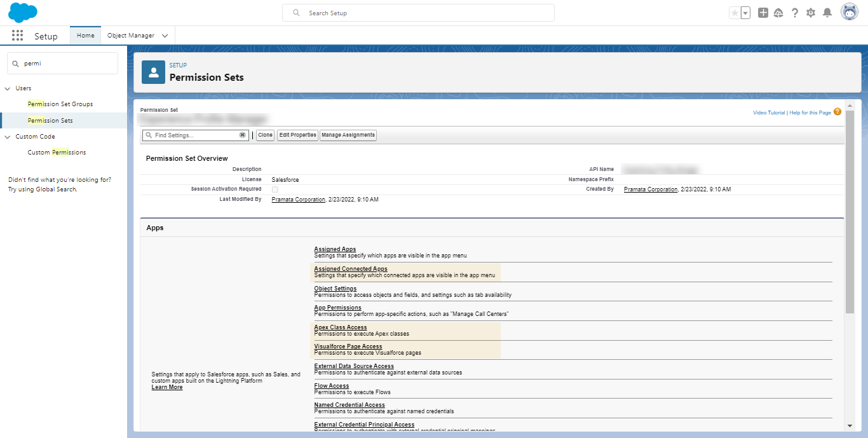The width and height of the screenshot is (868, 438).
Task: Open the global actions plus icon
Action: pyautogui.click(x=763, y=13)
